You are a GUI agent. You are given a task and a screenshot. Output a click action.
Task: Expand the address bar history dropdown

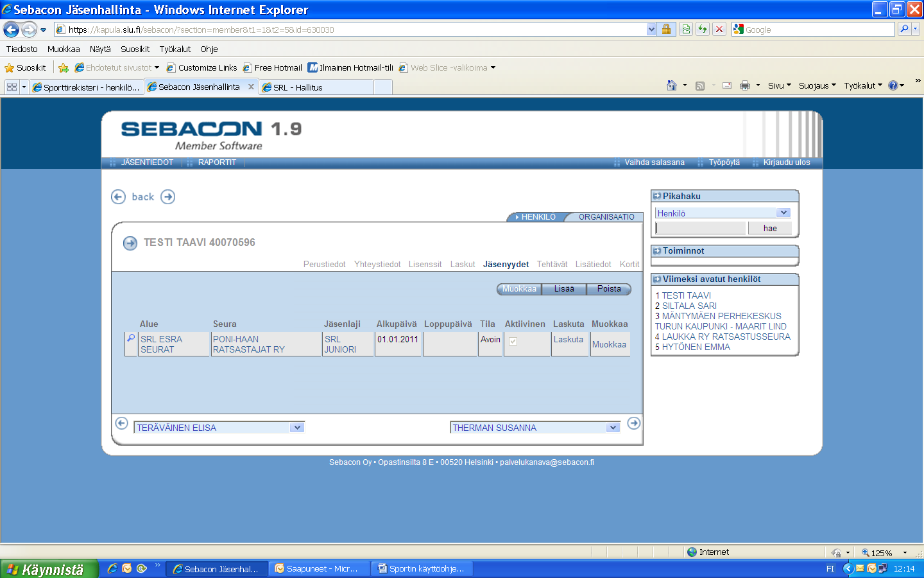point(652,30)
